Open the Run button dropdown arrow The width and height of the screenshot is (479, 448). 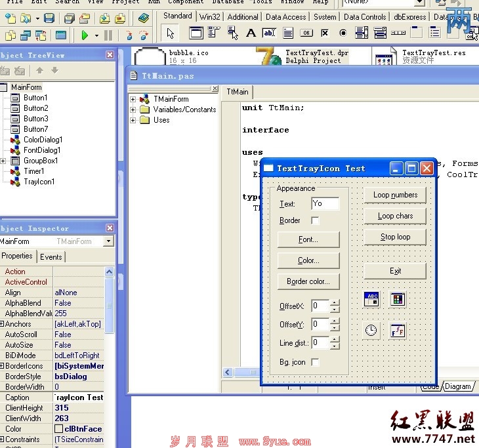coord(96,35)
